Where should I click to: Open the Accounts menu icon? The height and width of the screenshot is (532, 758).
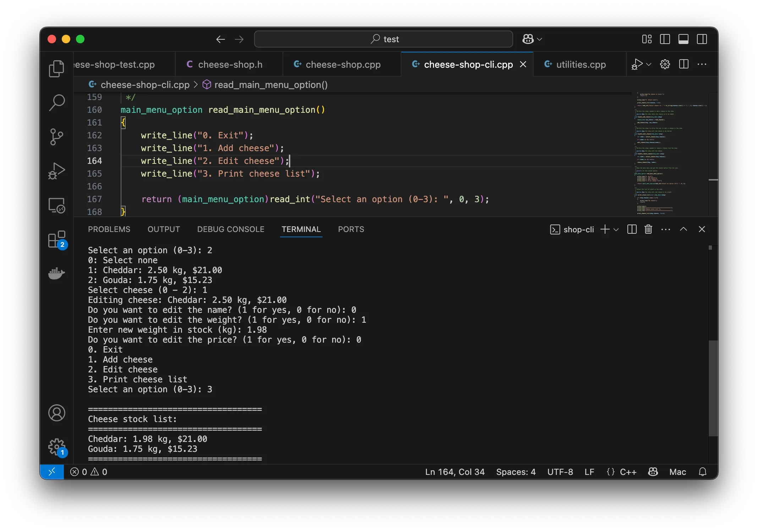56,413
